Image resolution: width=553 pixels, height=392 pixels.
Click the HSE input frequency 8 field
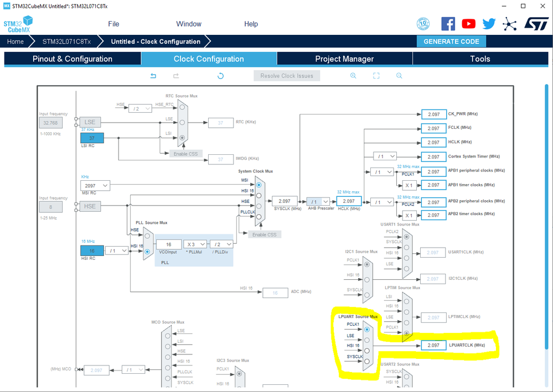point(51,207)
